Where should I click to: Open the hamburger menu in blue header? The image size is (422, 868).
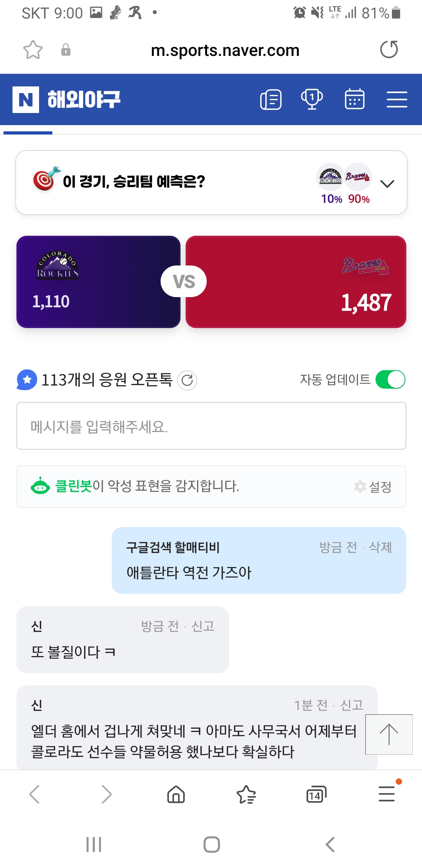click(397, 99)
